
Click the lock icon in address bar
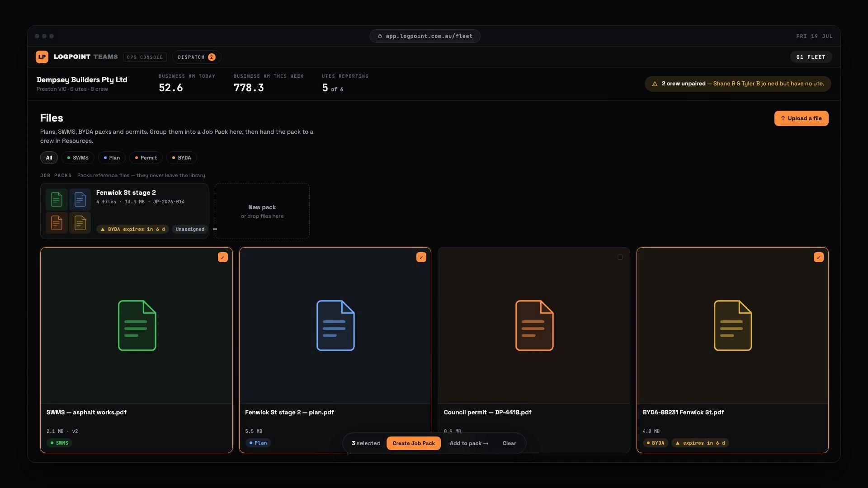380,36
